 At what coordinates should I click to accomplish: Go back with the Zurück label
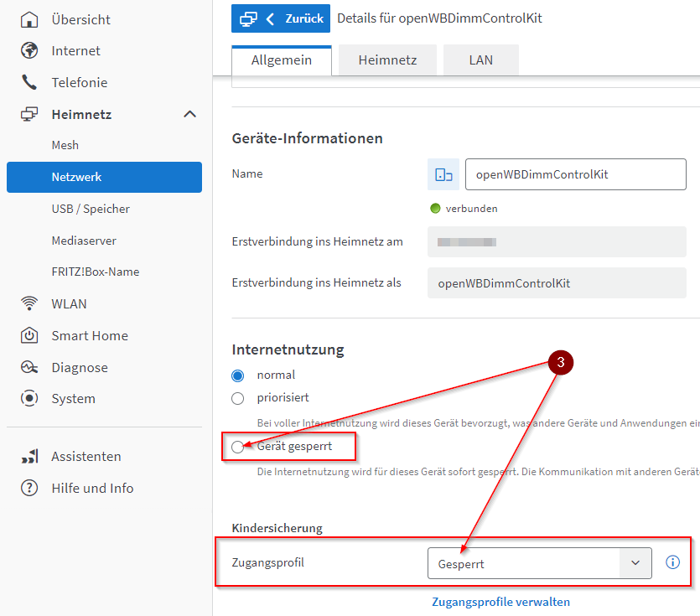[304, 18]
